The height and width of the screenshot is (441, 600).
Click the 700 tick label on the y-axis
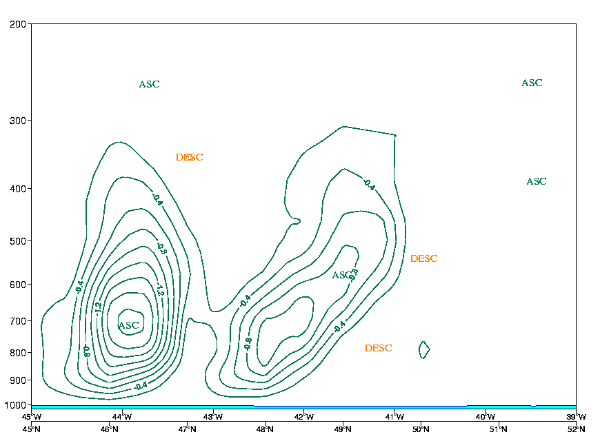17,321
